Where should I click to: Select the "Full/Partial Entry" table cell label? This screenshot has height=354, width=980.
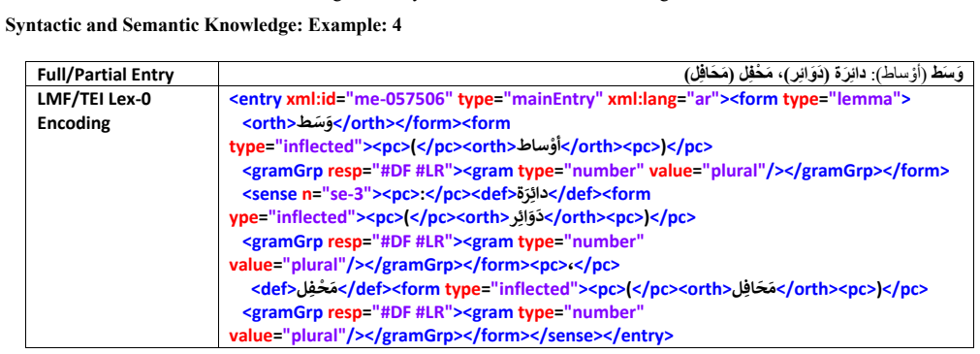(105, 75)
